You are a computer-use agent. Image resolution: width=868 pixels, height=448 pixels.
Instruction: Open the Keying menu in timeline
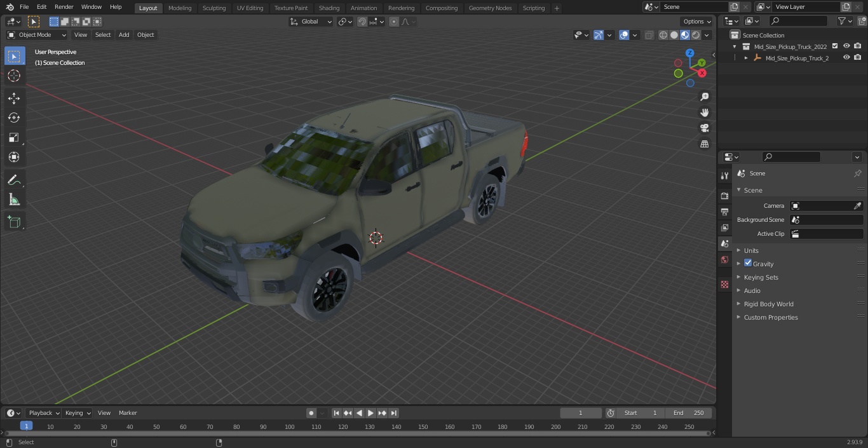click(x=78, y=413)
